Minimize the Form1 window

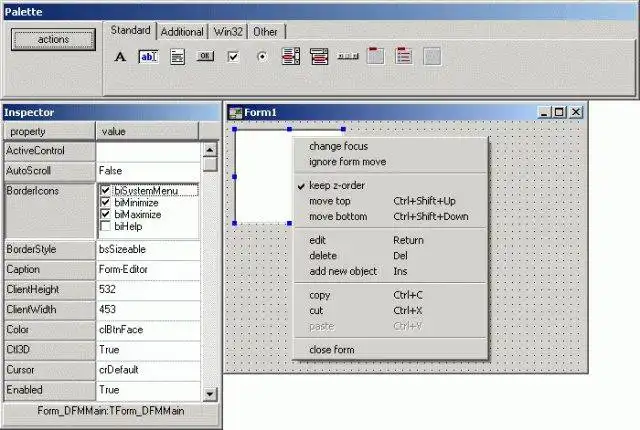tap(544, 112)
